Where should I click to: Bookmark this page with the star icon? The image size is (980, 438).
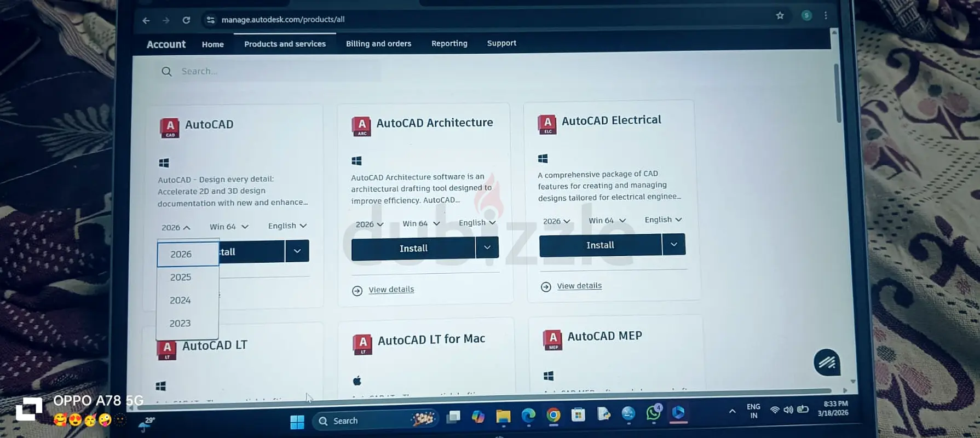tap(780, 15)
